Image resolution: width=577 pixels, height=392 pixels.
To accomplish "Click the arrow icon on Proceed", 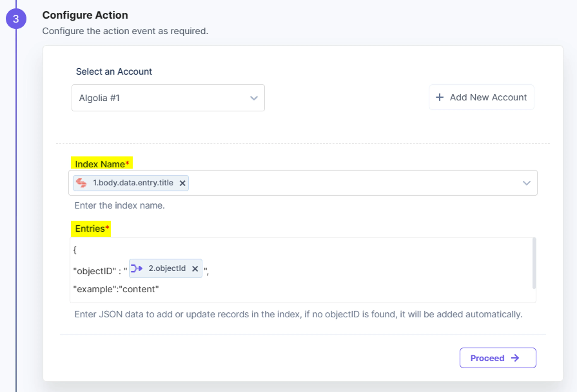I will (x=515, y=358).
